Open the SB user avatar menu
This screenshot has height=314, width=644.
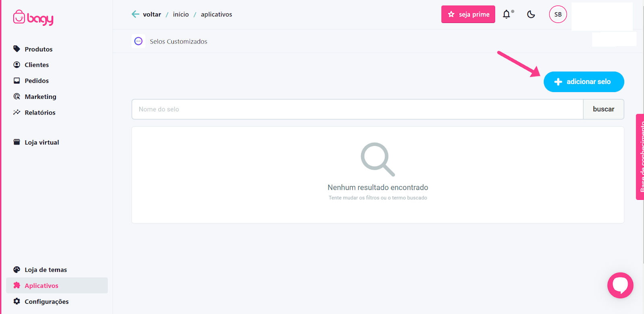[x=558, y=14]
